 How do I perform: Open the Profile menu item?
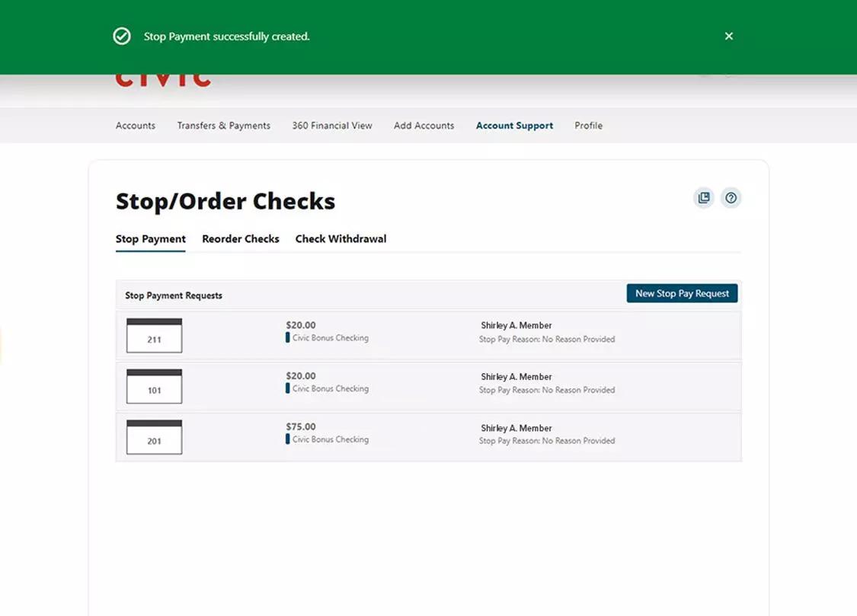[588, 126]
